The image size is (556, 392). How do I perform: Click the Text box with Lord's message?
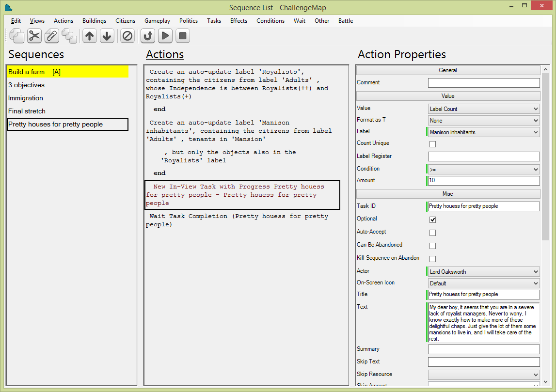(484, 323)
